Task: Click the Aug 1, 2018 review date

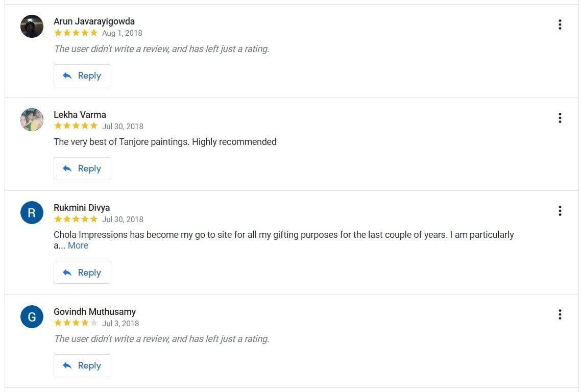Action: (x=122, y=33)
